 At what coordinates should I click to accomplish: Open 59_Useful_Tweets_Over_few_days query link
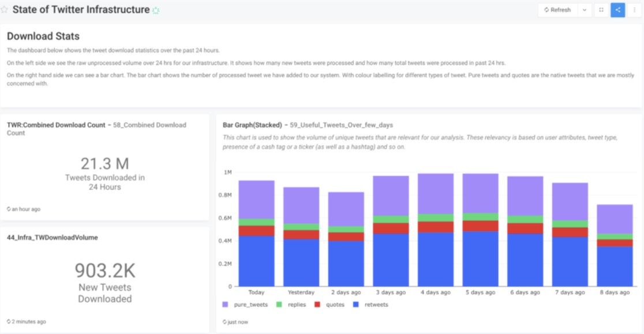pos(341,125)
